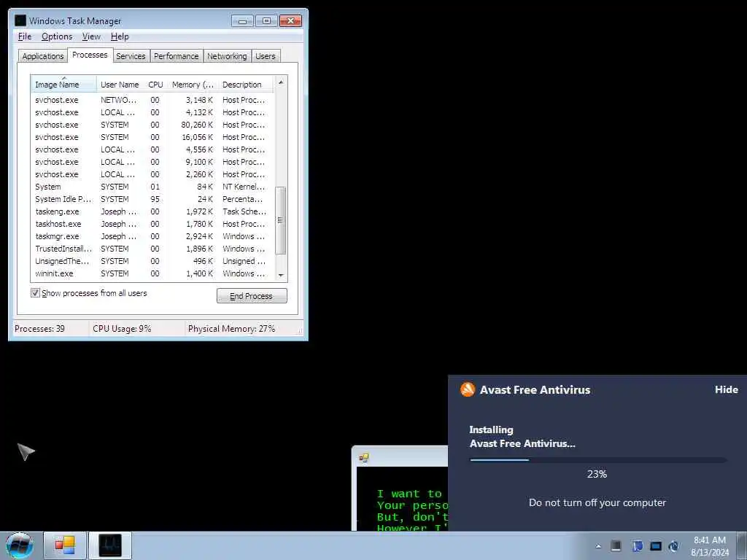Open the Options menu

(x=57, y=36)
